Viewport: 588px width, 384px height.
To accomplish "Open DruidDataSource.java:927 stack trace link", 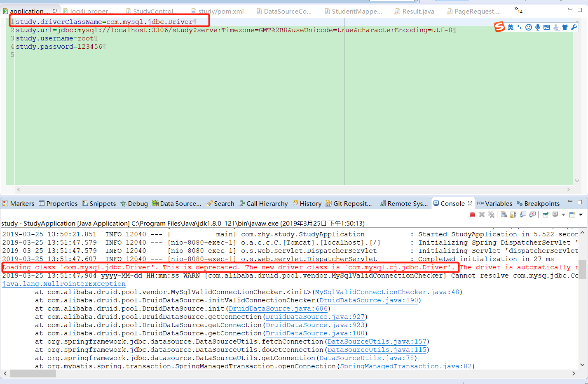I will click(x=315, y=317).
